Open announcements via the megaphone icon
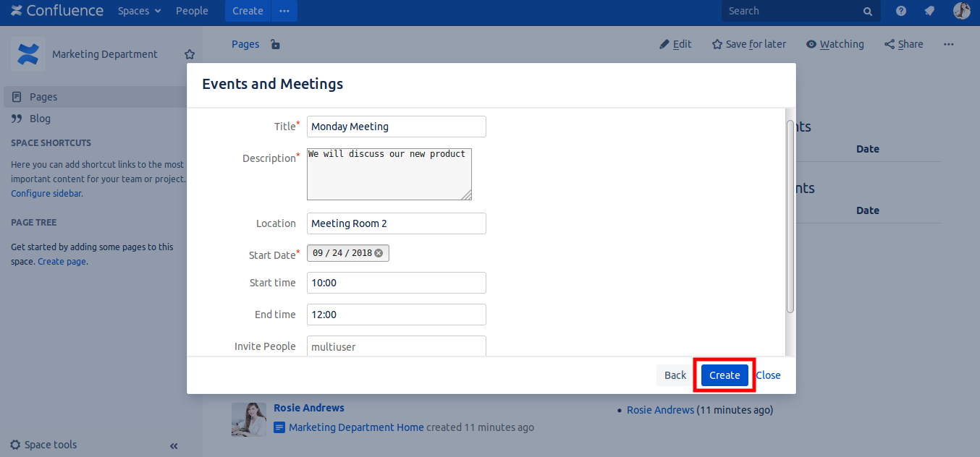 pos(929,11)
